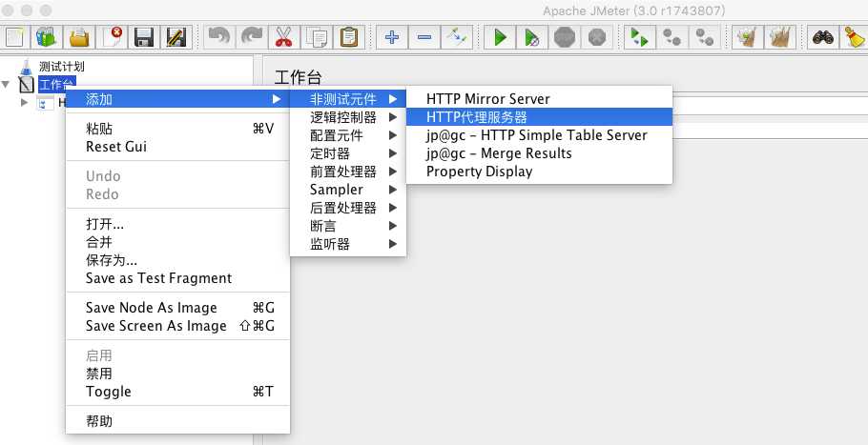The width and height of the screenshot is (868, 445).
Task: Choose Save as Test Fragment
Action: (177, 278)
